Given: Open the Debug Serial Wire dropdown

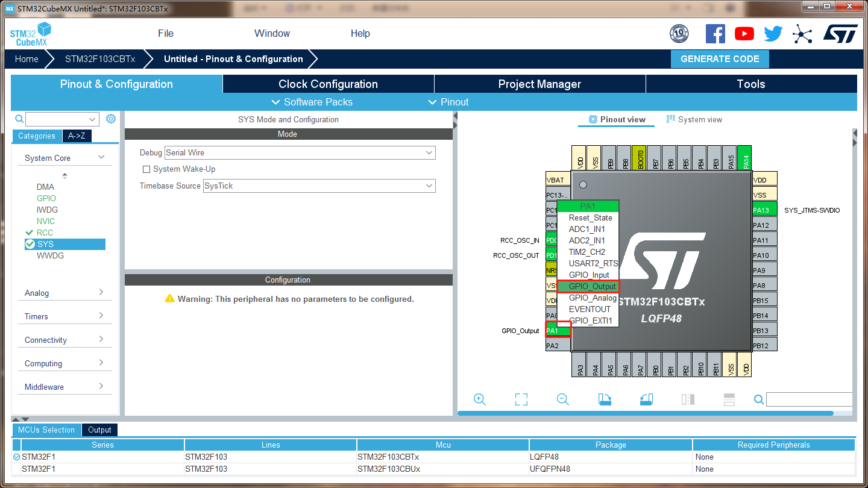Looking at the screenshot, I should click(x=300, y=153).
